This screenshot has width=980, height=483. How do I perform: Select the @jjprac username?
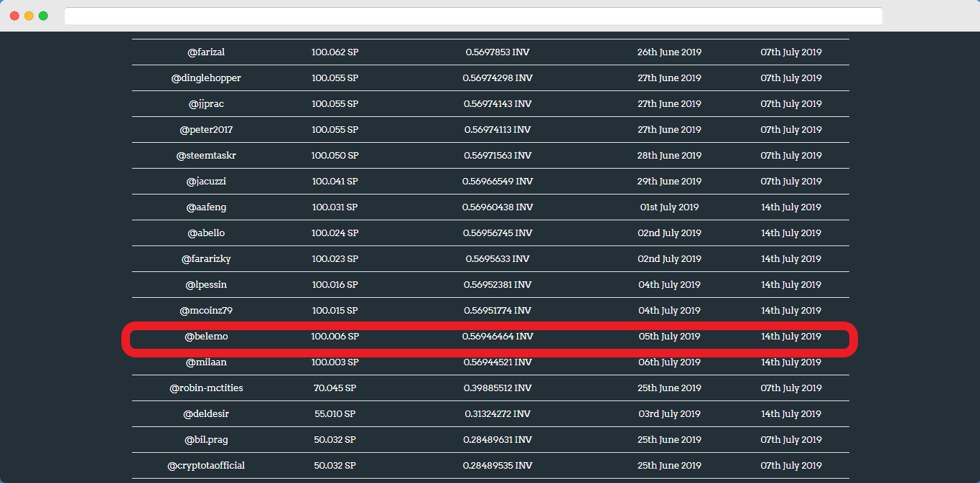click(206, 104)
